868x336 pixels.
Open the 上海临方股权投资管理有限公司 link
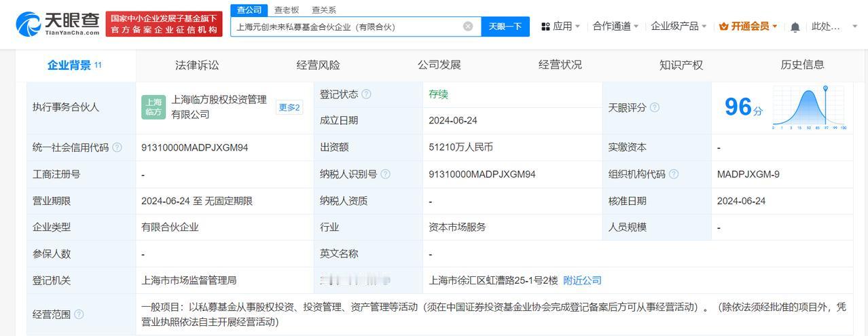[x=219, y=107]
